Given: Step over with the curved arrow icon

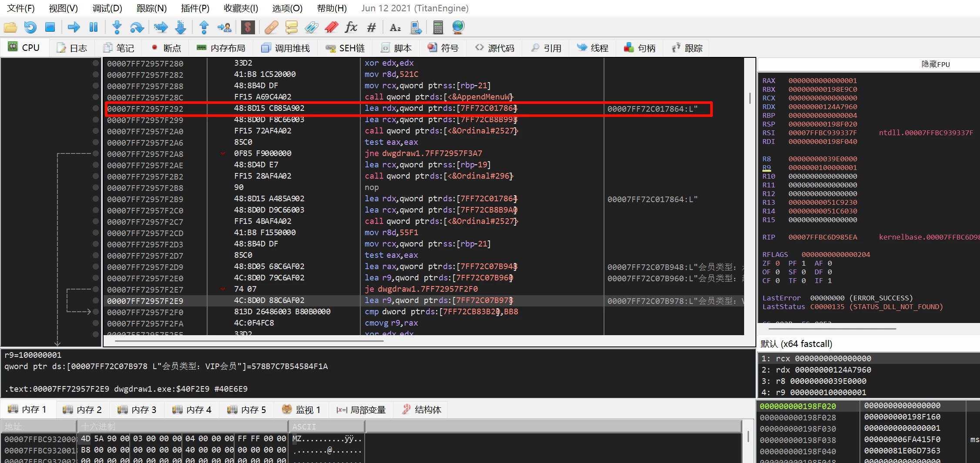Looking at the screenshot, I should click(x=137, y=27).
